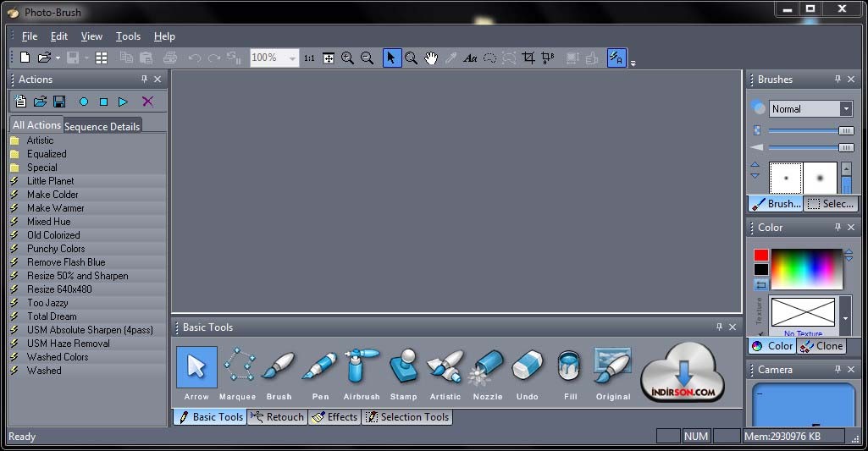Switch to the Clone tab
The width and height of the screenshot is (868, 451).
point(821,346)
